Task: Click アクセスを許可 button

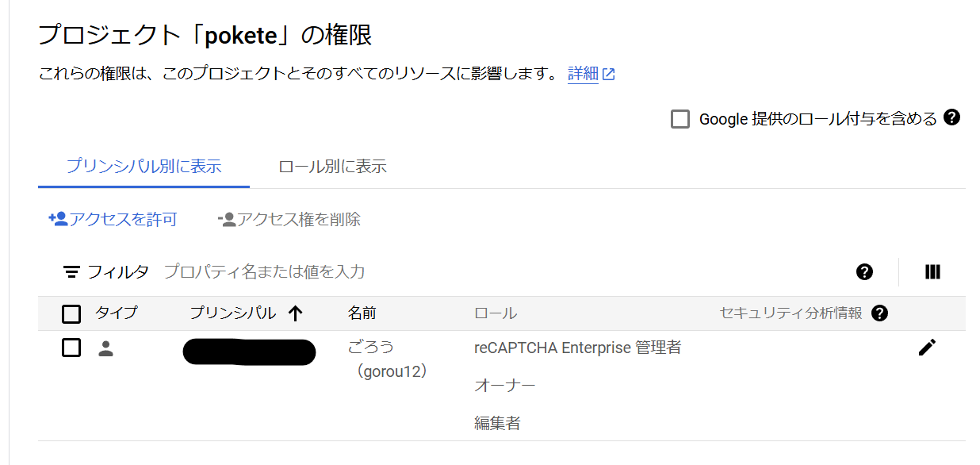Action: pyautogui.click(x=113, y=220)
